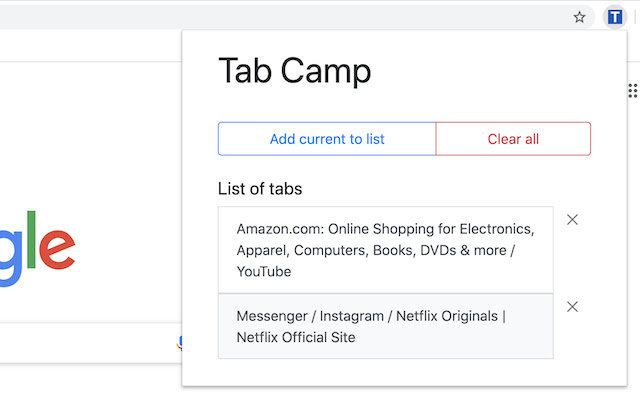Bookmark this page with the star icon
This screenshot has width=640, height=400.
(x=579, y=17)
